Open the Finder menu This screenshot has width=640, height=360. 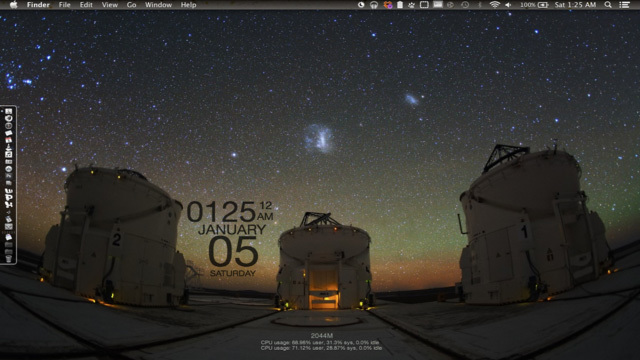(38, 5)
